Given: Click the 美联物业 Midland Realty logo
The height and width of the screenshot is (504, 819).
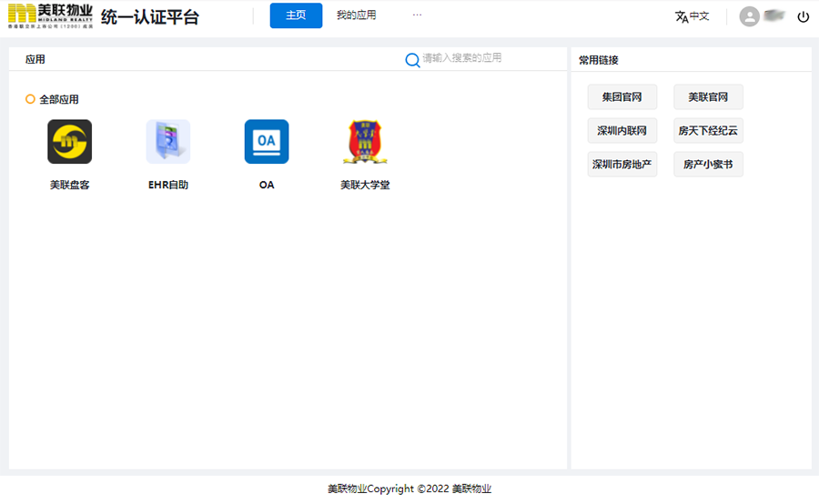Looking at the screenshot, I should [50, 16].
